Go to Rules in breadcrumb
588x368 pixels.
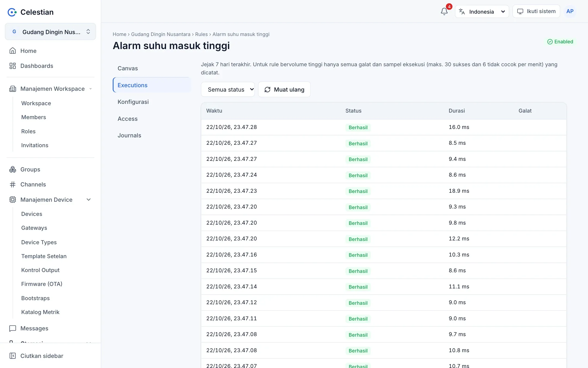201,34
